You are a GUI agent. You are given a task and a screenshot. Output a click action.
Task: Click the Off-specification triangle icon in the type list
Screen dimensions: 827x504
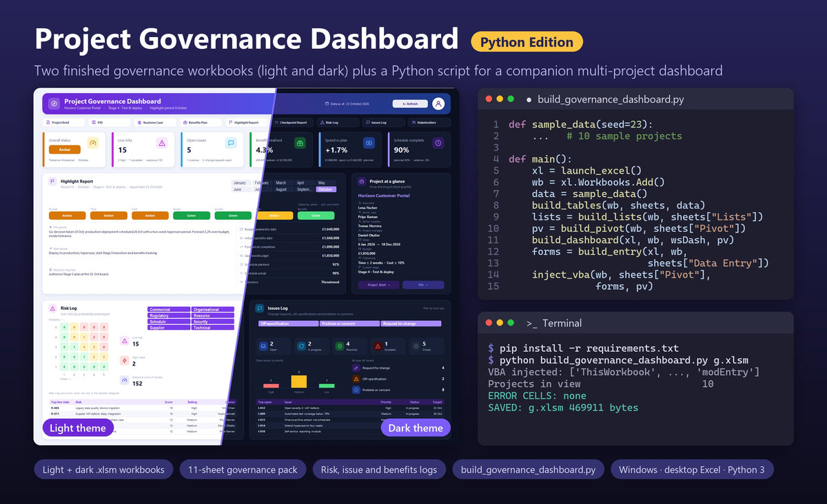[x=356, y=379]
